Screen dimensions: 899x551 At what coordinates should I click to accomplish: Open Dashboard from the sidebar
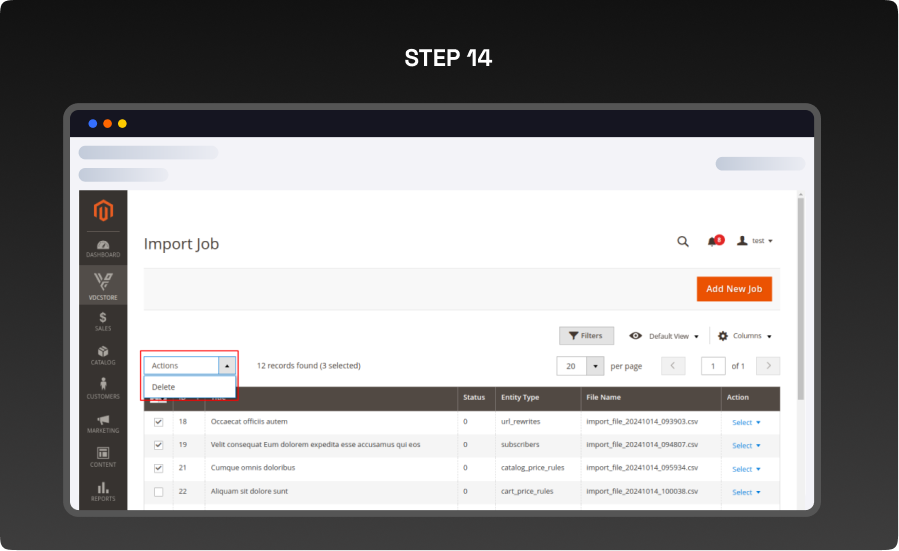[103, 248]
